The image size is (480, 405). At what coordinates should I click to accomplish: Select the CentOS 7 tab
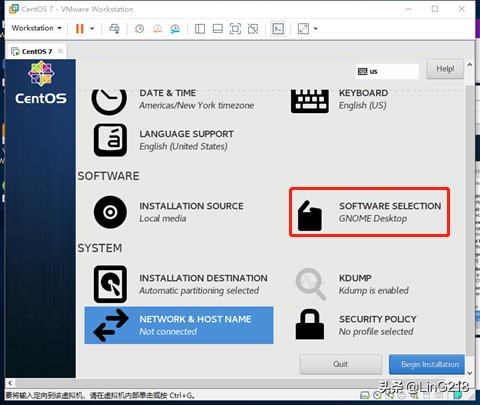pyautogui.click(x=37, y=51)
